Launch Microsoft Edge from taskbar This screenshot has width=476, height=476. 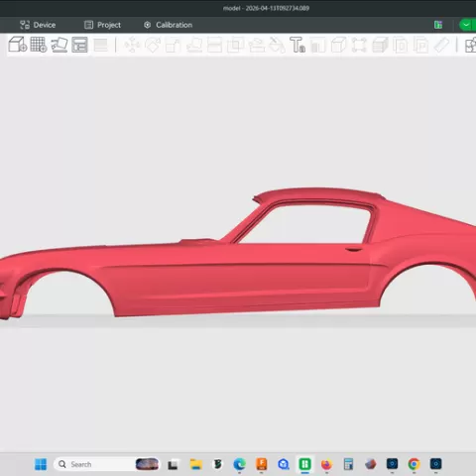pos(239,464)
